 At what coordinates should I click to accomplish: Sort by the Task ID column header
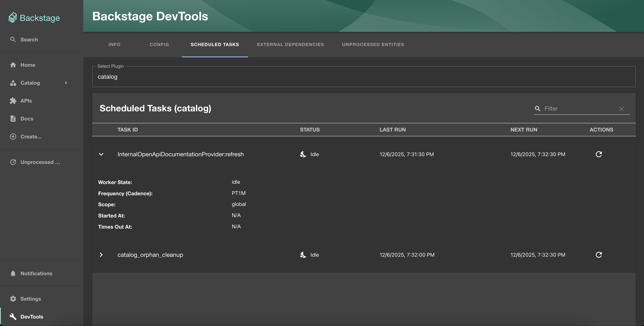[127, 130]
